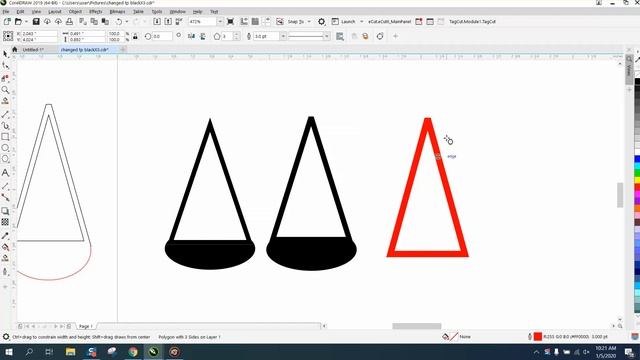The width and height of the screenshot is (640, 360).
Task: Open the File menu
Action: coord(6,12)
